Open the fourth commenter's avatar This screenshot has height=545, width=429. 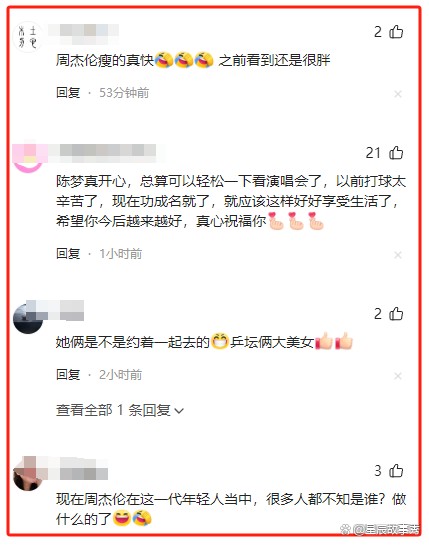point(27,474)
